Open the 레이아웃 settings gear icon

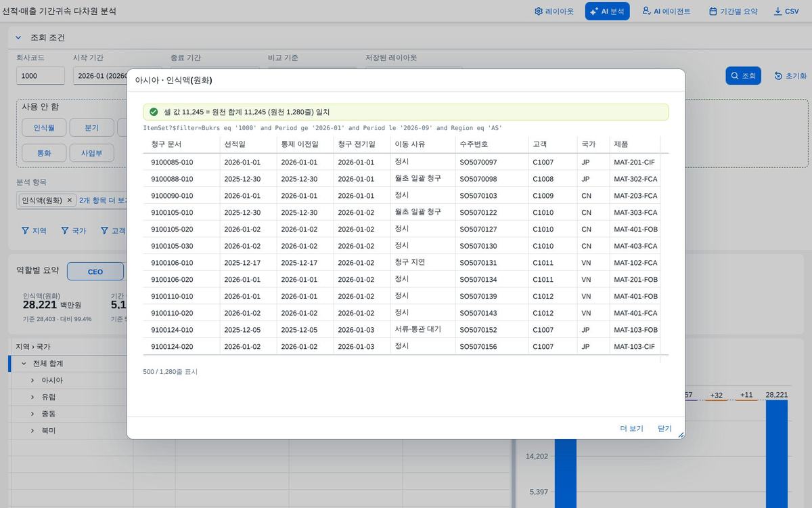pos(539,12)
